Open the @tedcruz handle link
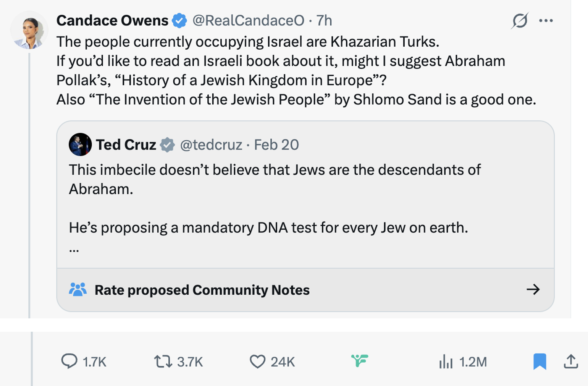 tap(211, 145)
